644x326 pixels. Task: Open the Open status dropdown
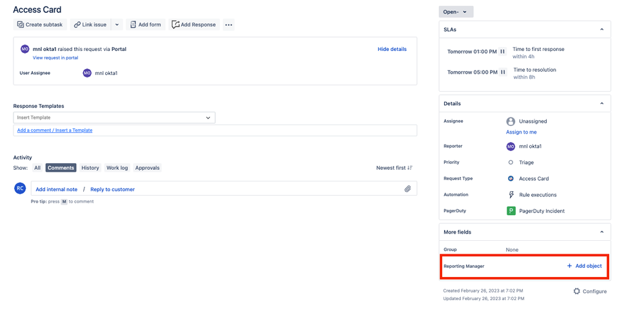456,12
